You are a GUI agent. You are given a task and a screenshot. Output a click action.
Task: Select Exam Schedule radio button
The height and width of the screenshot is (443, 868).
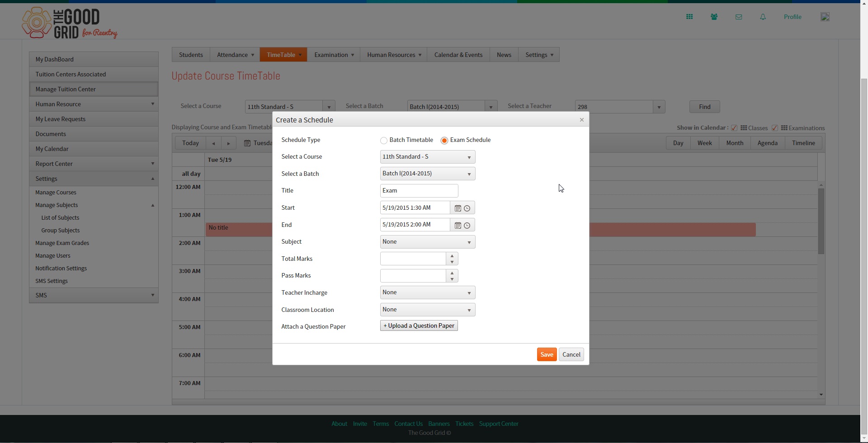(x=444, y=141)
